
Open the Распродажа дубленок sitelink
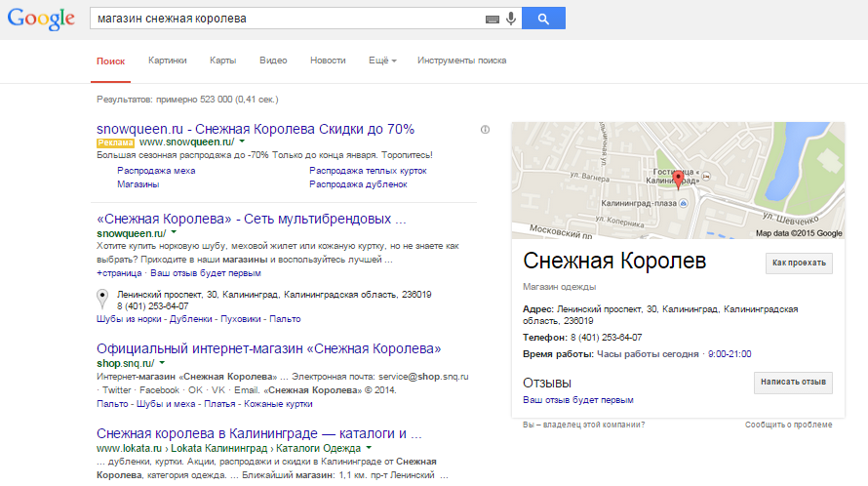(x=358, y=184)
